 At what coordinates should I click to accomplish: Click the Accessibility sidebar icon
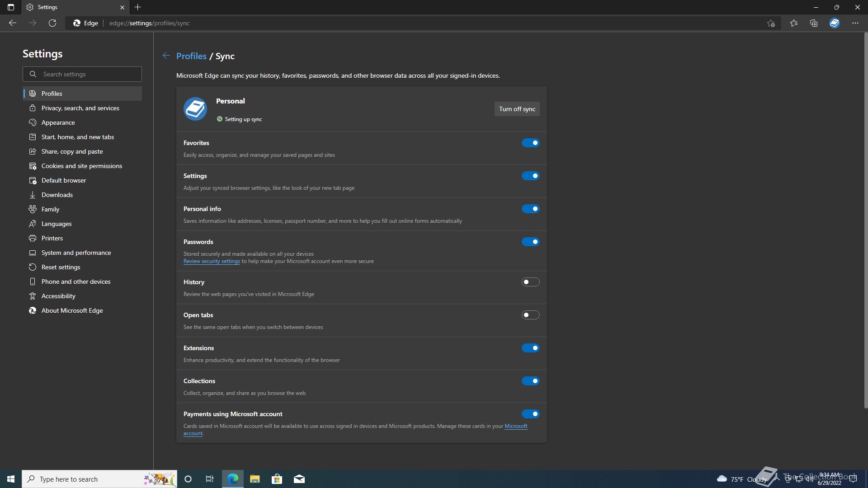pos(33,296)
